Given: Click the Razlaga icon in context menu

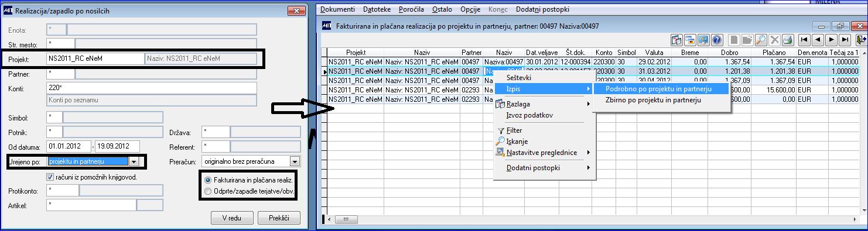Looking at the screenshot, I should 500,104.
